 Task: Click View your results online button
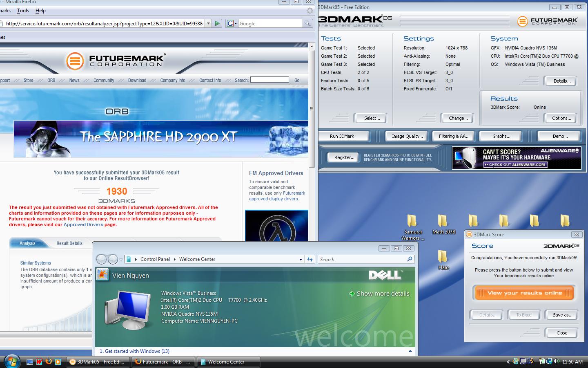pos(524,293)
